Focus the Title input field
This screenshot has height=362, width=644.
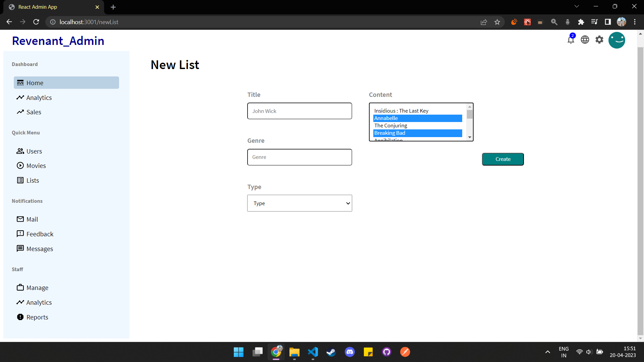point(300,111)
